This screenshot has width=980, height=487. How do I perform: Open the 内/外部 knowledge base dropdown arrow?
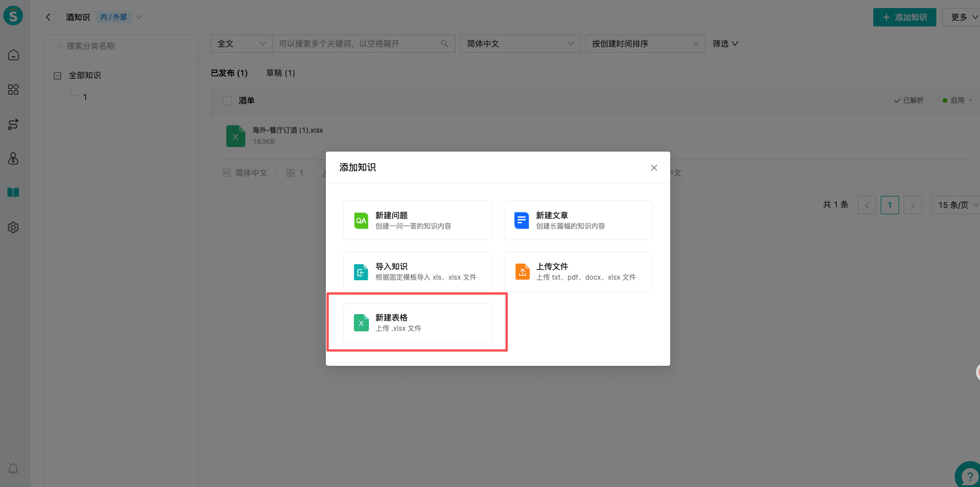point(139,17)
